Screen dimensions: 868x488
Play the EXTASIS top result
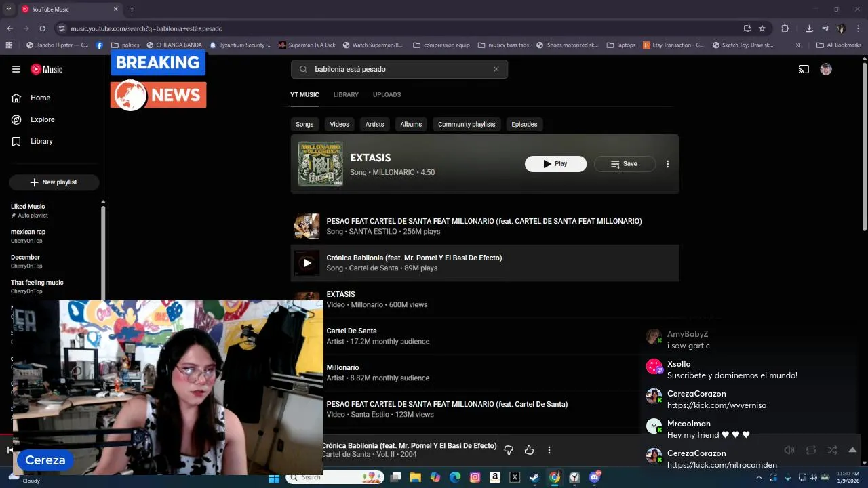pos(555,164)
